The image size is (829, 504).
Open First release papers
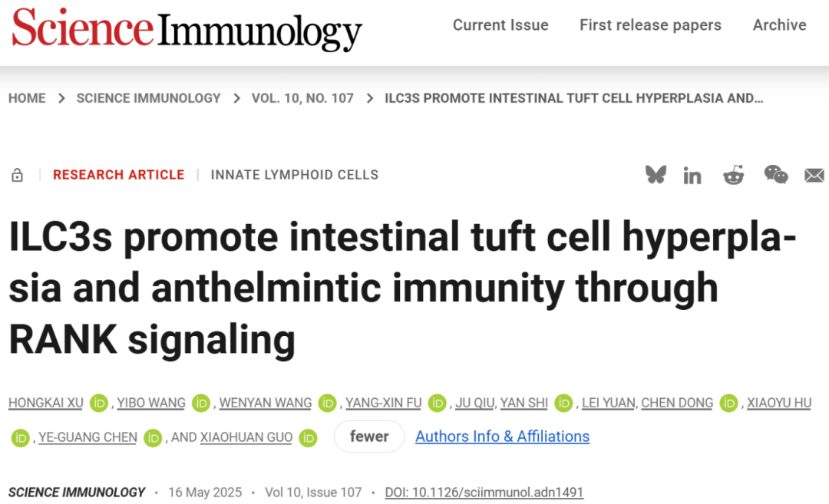(650, 25)
